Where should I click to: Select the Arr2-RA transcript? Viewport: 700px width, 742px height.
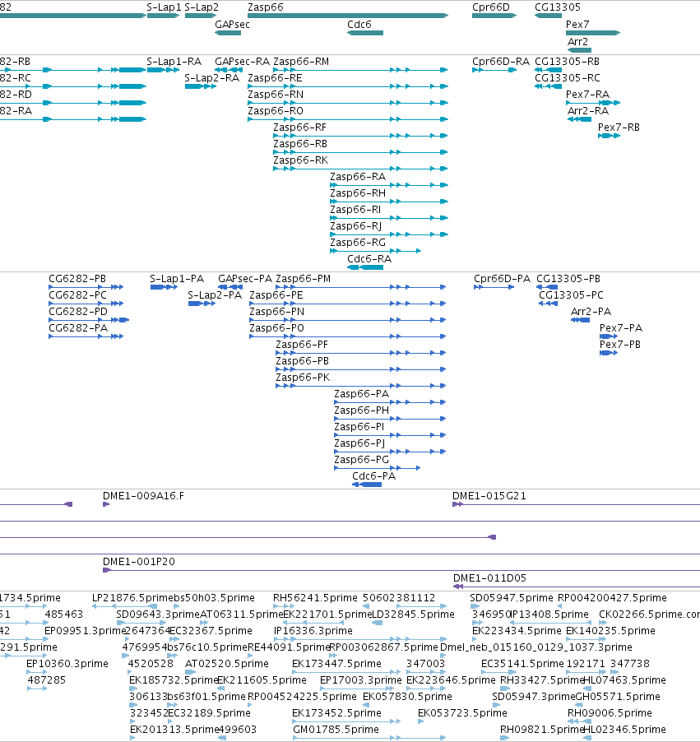(579, 119)
